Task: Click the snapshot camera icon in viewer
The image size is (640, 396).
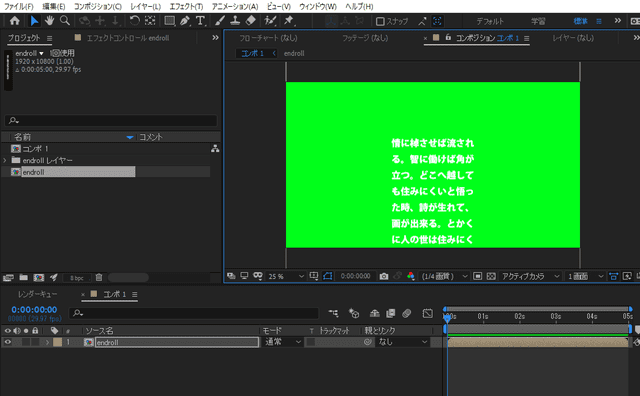Action: click(384, 276)
